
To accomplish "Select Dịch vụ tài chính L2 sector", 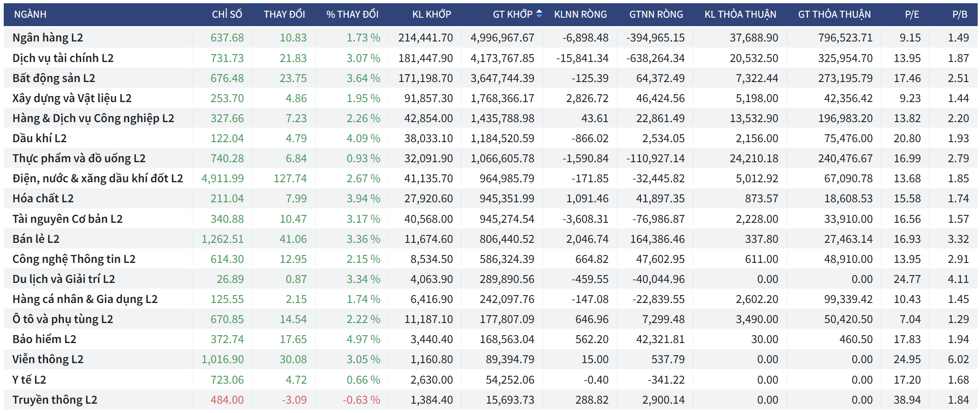I will click(63, 58).
